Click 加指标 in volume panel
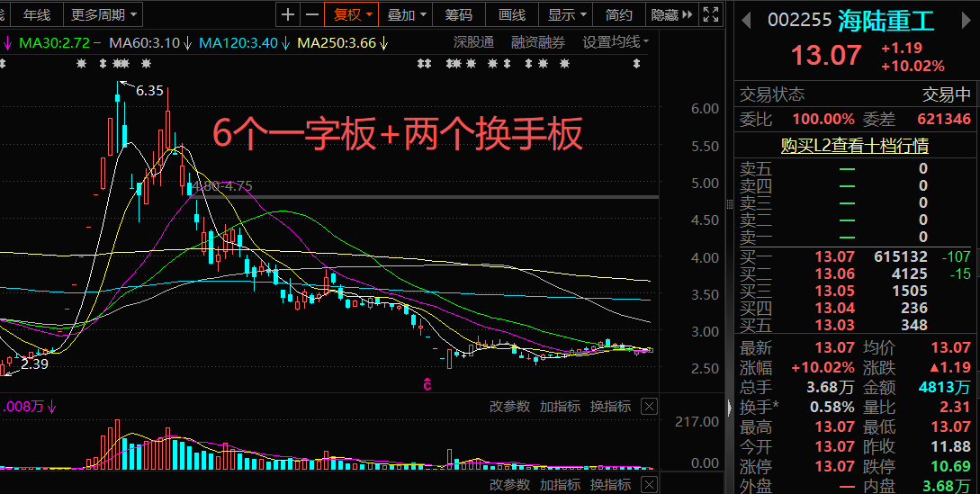This screenshot has width=980, height=494. 560,407
